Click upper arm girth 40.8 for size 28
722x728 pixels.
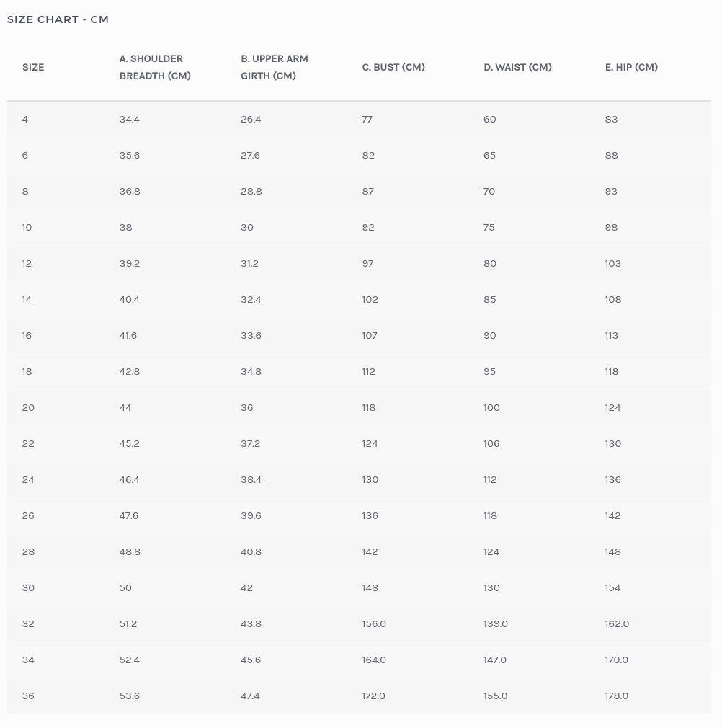(x=251, y=551)
